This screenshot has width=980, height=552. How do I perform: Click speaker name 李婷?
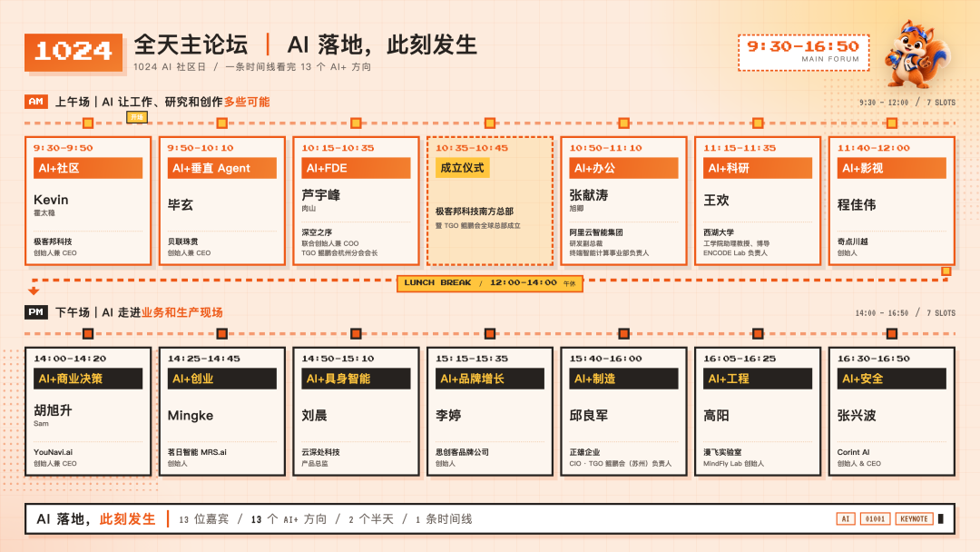448,416
